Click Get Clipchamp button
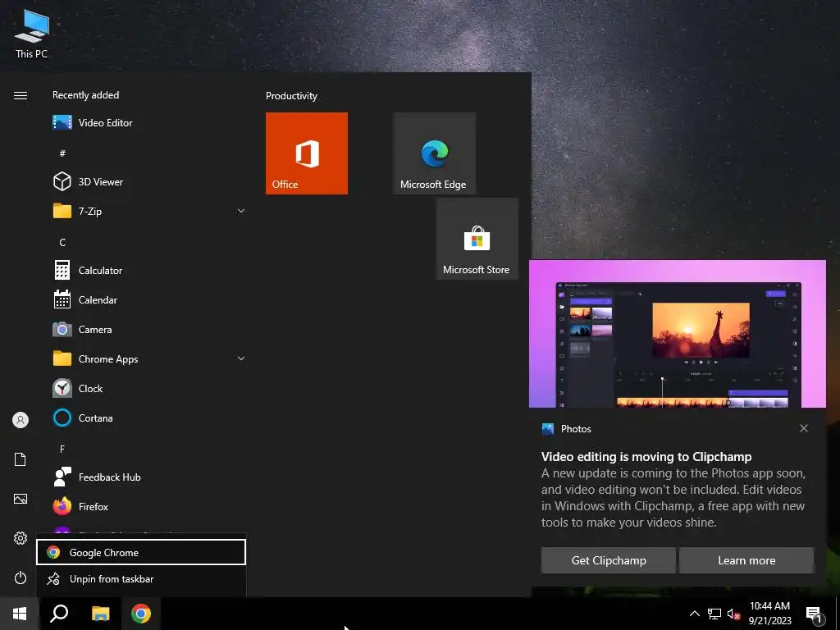Viewport: 840px width, 630px height. (609, 560)
